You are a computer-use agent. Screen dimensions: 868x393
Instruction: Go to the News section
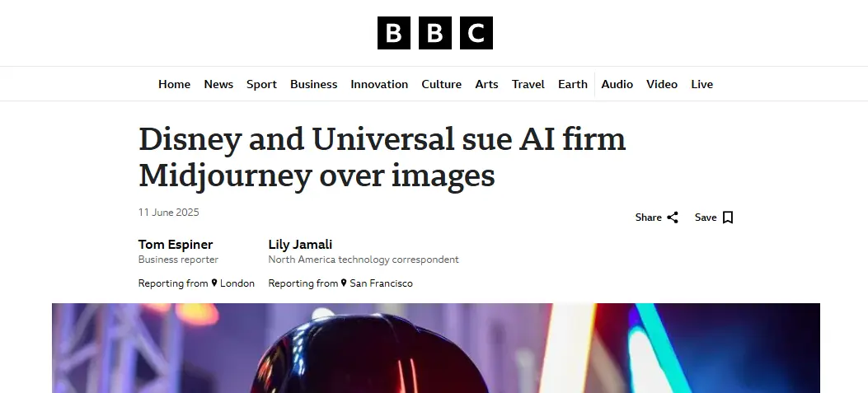point(218,84)
